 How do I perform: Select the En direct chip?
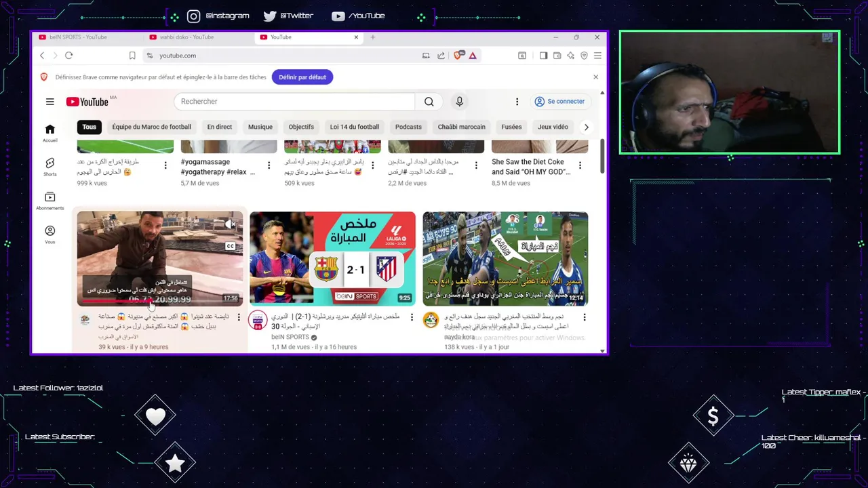click(x=220, y=127)
